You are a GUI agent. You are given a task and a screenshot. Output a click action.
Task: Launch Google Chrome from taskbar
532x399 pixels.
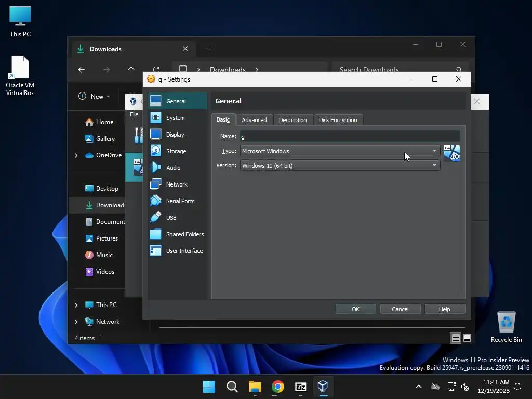click(x=277, y=387)
